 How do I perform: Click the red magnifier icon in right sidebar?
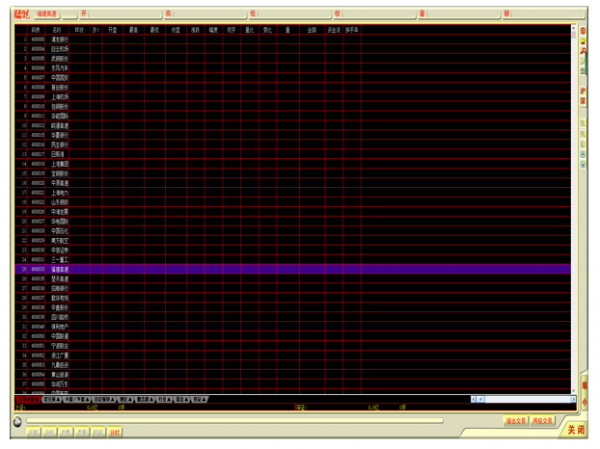(583, 51)
